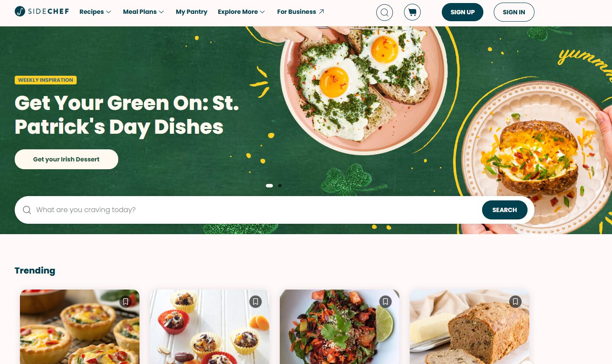Click the For Business external arrow icon

pyautogui.click(x=321, y=12)
